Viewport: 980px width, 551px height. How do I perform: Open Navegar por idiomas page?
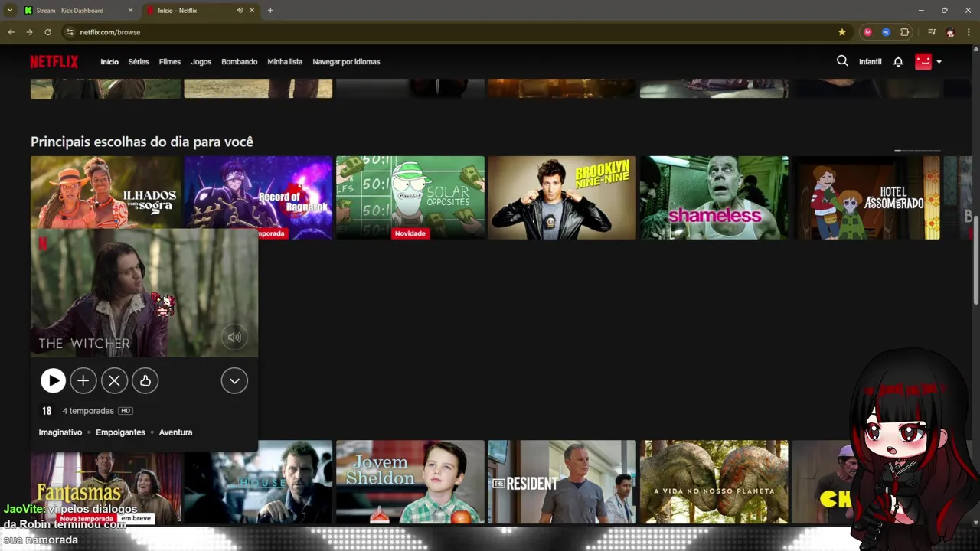[x=346, y=62]
